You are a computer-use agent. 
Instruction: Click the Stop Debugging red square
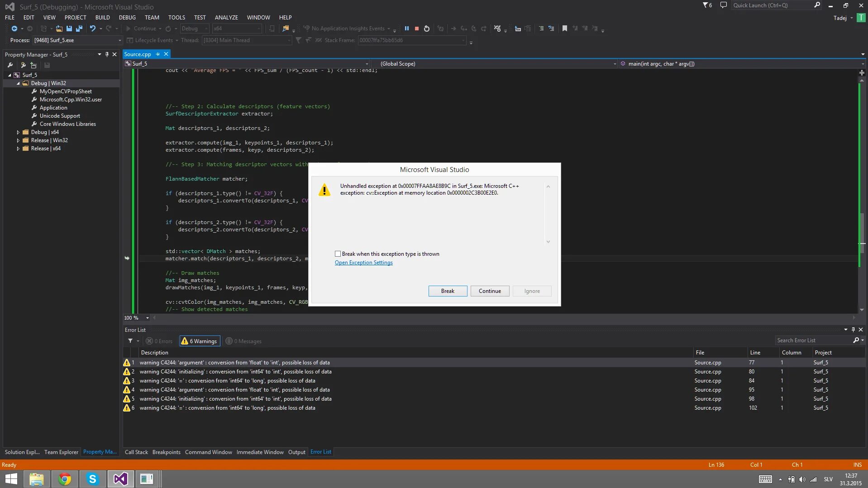coord(417,29)
